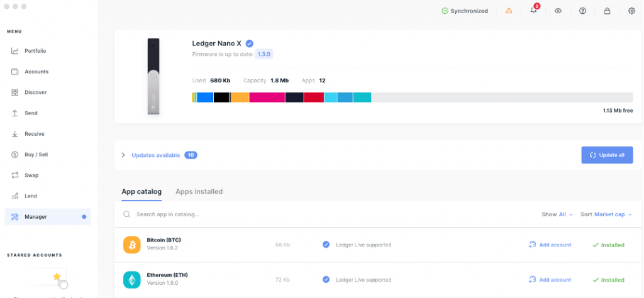The width and height of the screenshot is (644, 298).
Task: Go to Swap in the sidebar
Action: (31, 175)
